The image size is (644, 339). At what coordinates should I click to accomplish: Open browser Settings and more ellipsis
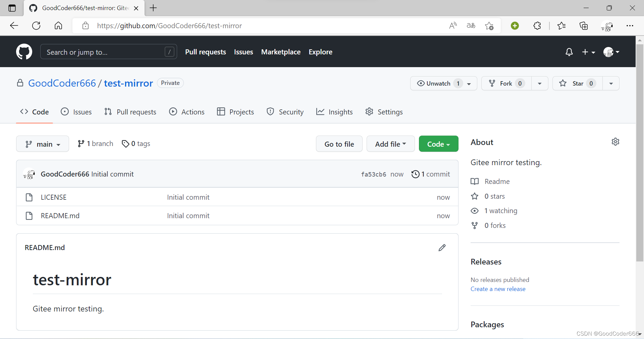[x=630, y=26]
